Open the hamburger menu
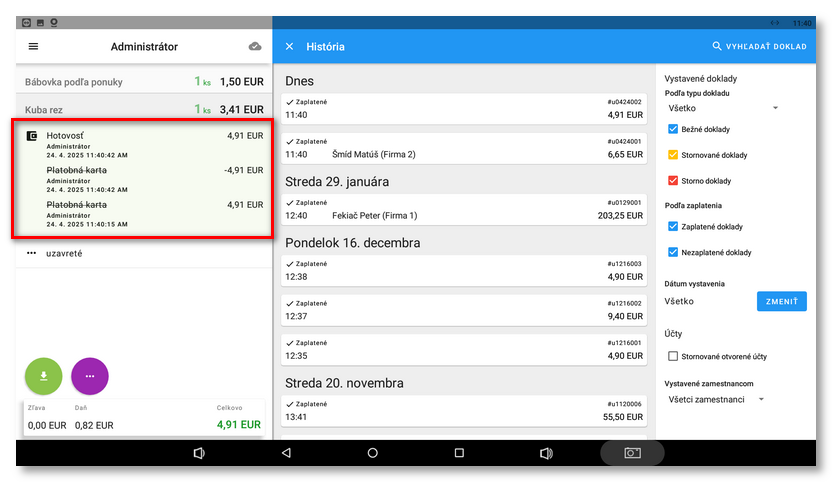The height and width of the screenshot is (482, 832). pos(33,47)
